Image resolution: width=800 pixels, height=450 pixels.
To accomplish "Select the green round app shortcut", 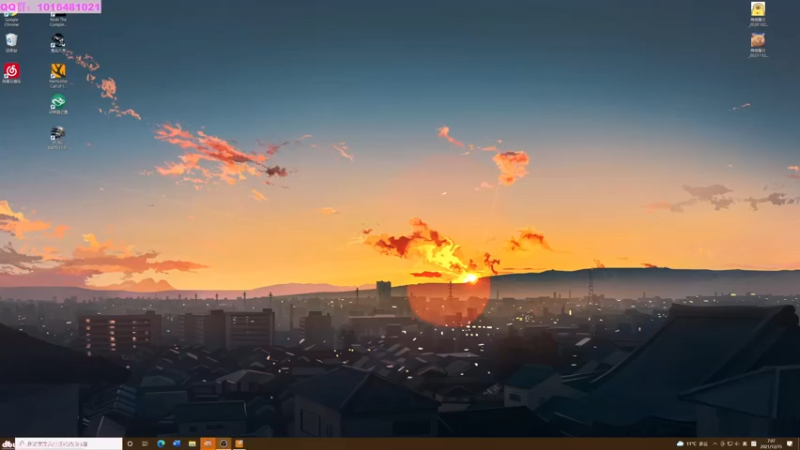I will pos(58,104).
